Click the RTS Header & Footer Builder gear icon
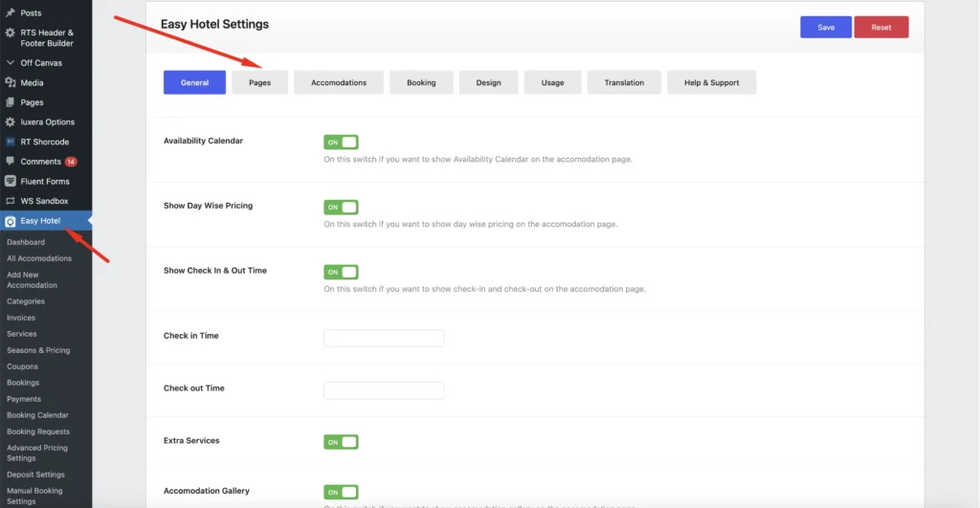The image size is (980, 508). tap(10, 33)
